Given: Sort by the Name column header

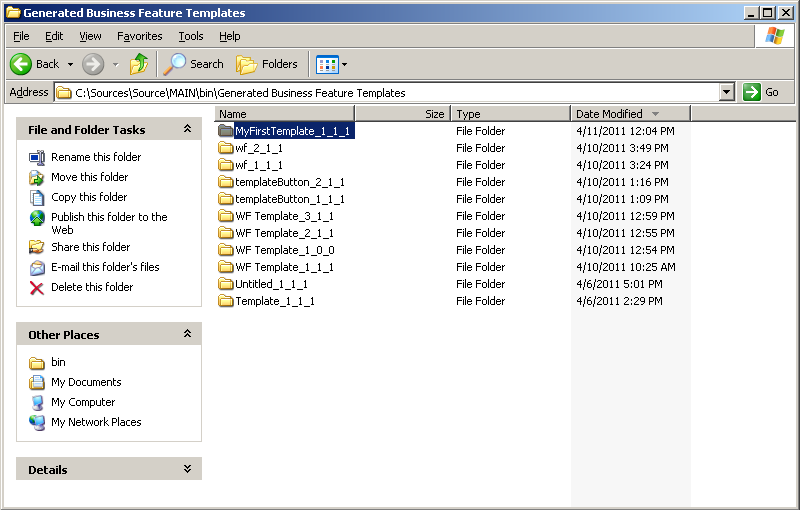Looking at the screenshot, I should click(x=285, y=114).
